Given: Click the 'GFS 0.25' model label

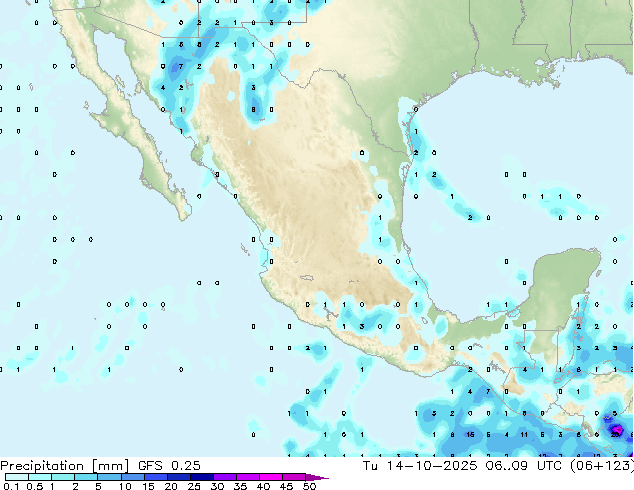Looking at the screenshot, I should (x=169, y=466).
